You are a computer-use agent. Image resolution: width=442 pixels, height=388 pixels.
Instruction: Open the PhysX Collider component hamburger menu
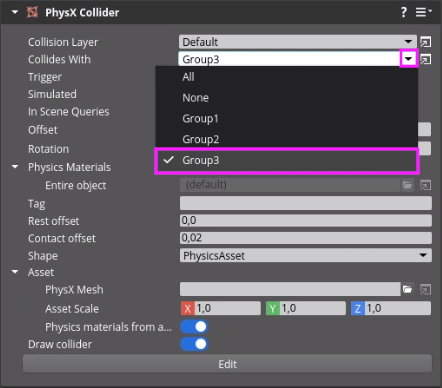(x=423, y=12)
